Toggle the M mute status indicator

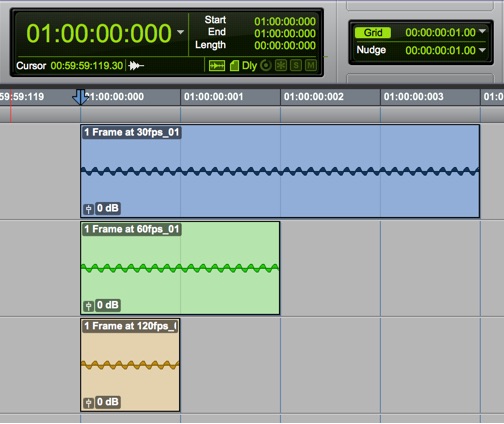click(x=311, y=65)
